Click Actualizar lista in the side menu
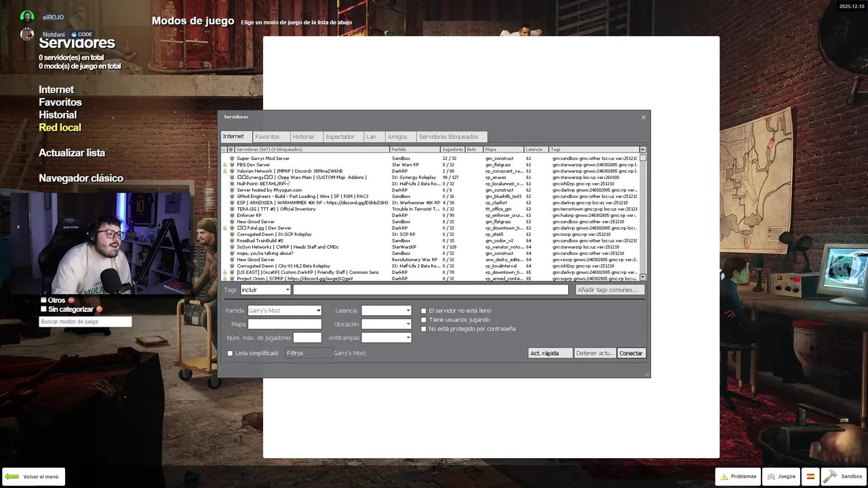Image resolution: width=868 pixels, height=488 pixels. pyautogui.click(x=72, y=153)
